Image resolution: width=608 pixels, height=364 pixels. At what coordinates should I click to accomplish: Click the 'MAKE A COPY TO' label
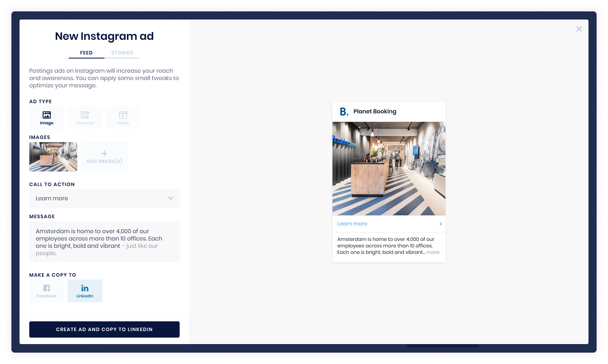coord(53,275)
